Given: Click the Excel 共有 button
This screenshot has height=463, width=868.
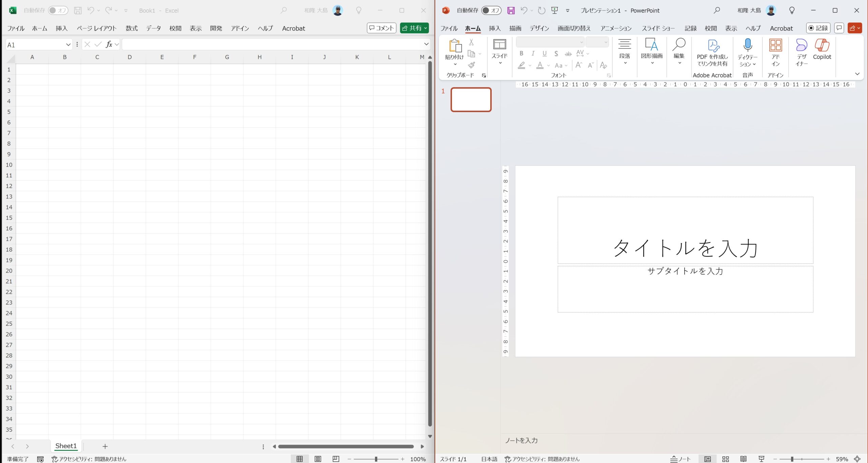Looking at the screenshot, I should [414, 28].
